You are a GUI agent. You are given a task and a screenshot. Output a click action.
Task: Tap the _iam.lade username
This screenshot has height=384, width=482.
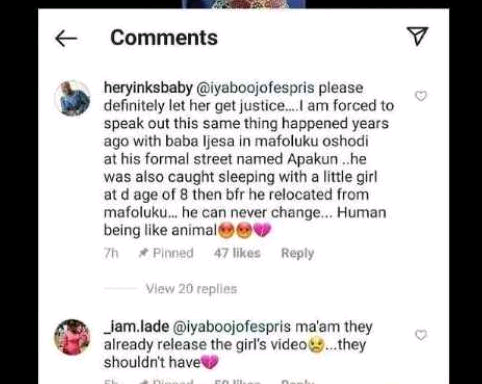tap(136, 327)
